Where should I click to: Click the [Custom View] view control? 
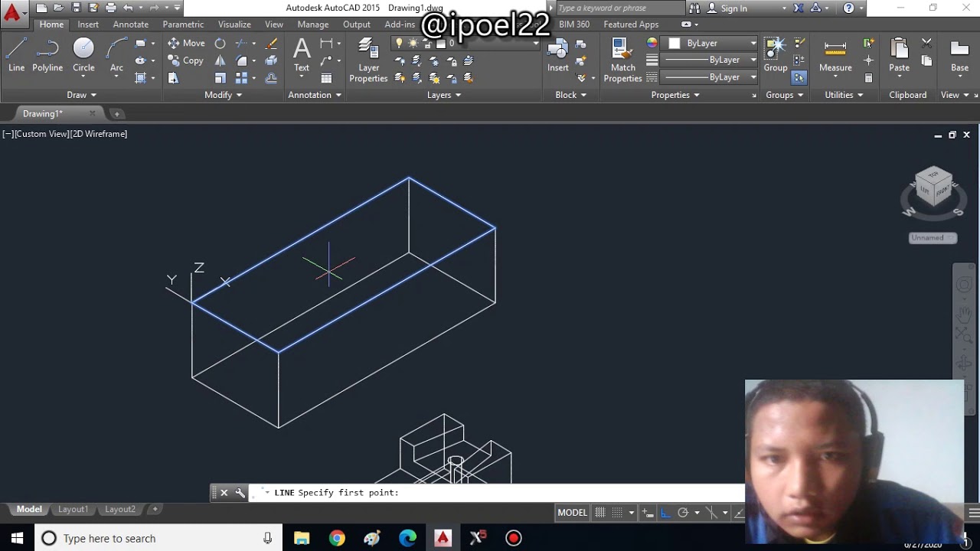pos(41,134)
